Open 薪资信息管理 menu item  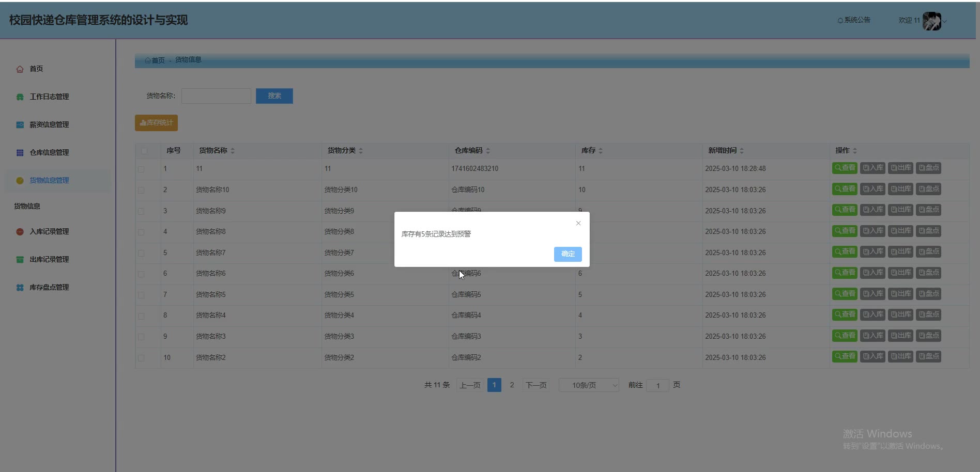49,125
